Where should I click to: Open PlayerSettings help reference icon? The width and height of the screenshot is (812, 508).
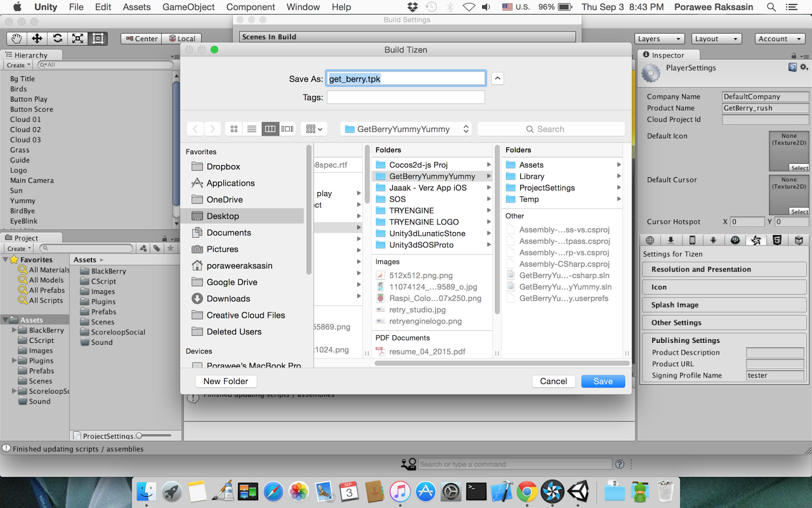click(x=793, y=68)
